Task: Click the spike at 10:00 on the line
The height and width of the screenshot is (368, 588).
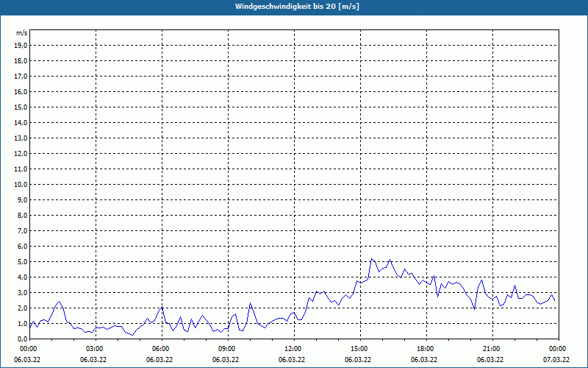Action: [x=250, y=303]
